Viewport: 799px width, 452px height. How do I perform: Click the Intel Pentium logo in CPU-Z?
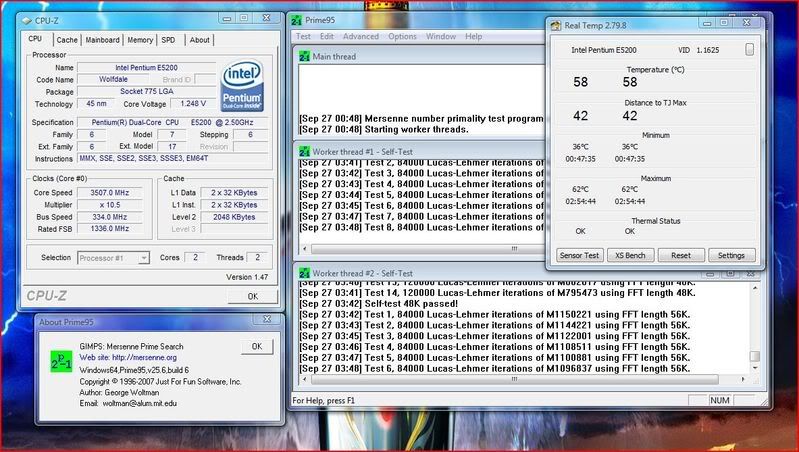pyautogui.click(x=242, y=85)
